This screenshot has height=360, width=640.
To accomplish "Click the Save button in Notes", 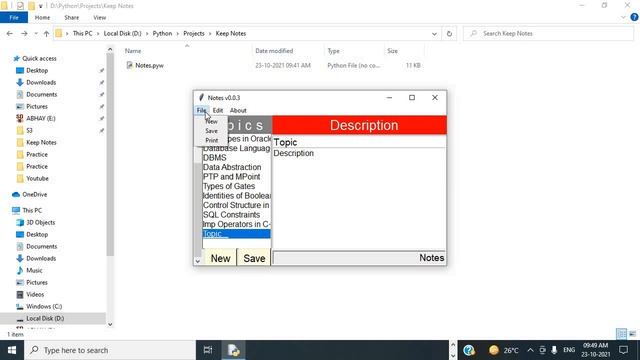I will (x=254, y=258).
